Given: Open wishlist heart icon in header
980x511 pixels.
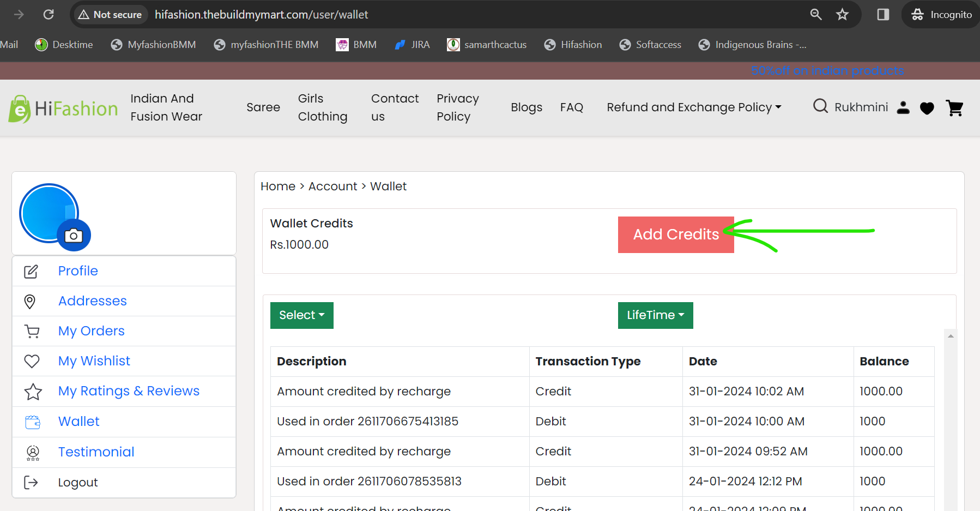Looking at the screenshot, I should tap(927, 108).
